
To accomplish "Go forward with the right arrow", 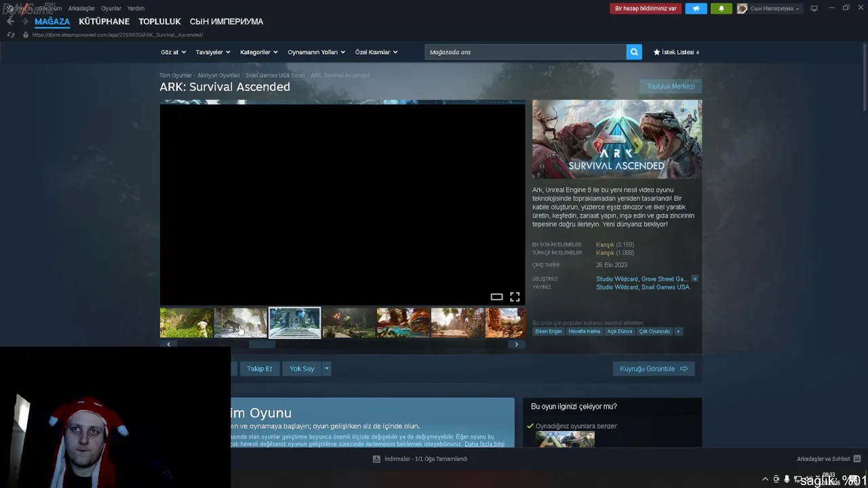I will click(24, 22).
